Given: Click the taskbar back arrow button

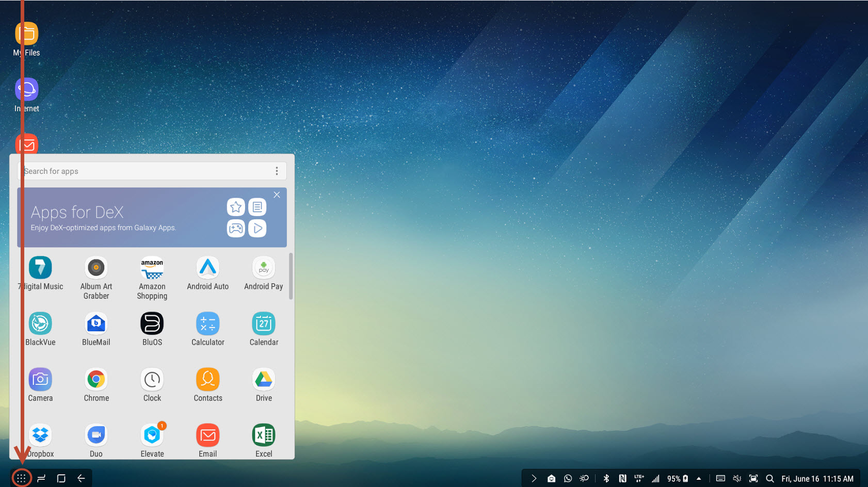Looking at the screenshot, I should 81,478.
